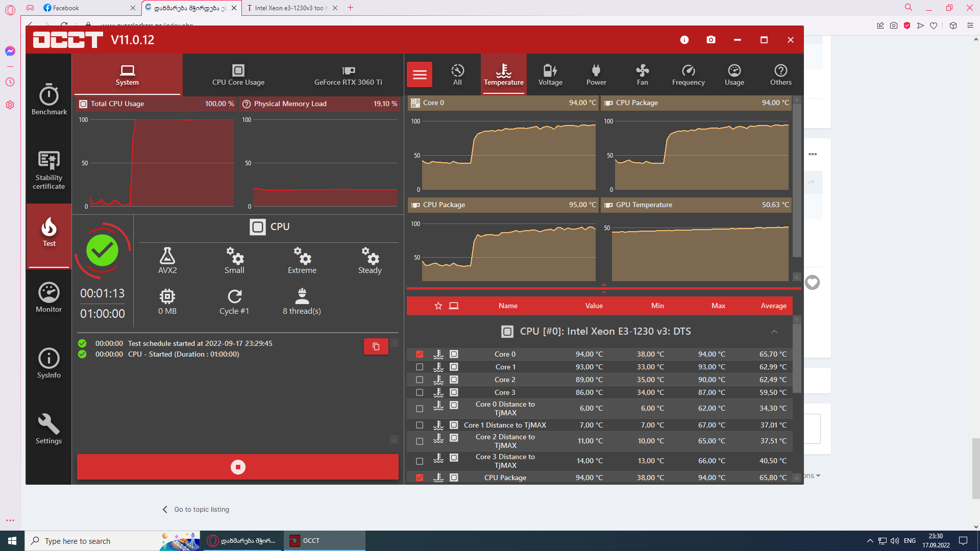Open the Stability certificate page
The width and height of the screenshot is (980, 551).
pos(49,170)
